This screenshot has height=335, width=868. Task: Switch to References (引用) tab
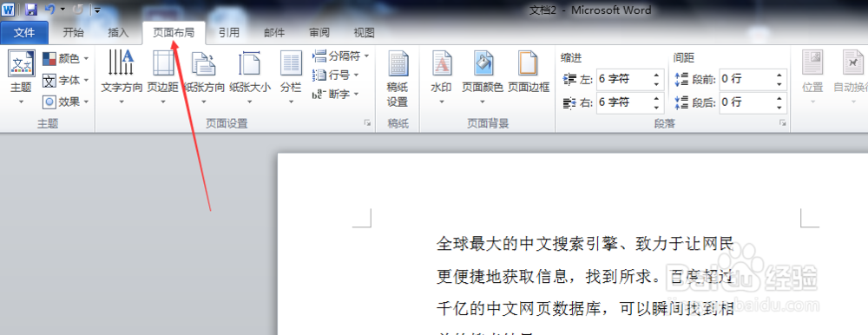[x=228, y=33]
